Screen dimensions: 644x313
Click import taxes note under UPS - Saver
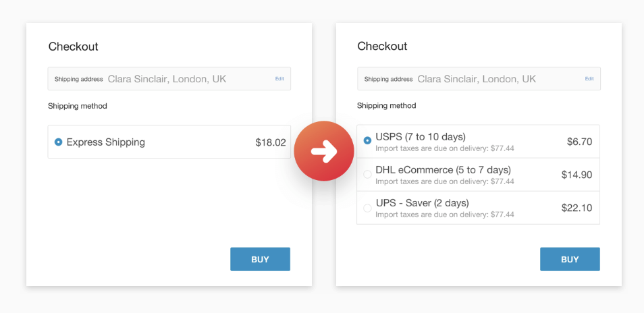pos(445,215)
